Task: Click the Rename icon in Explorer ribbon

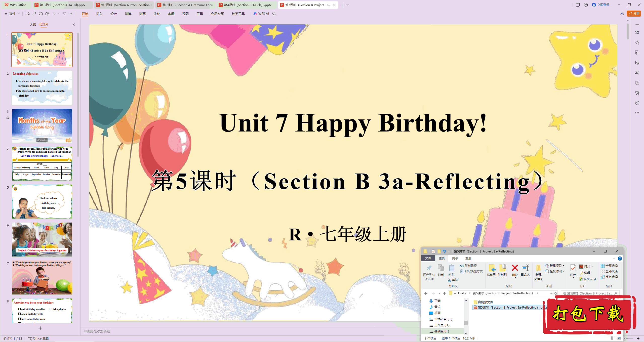Action: [525, 268]
